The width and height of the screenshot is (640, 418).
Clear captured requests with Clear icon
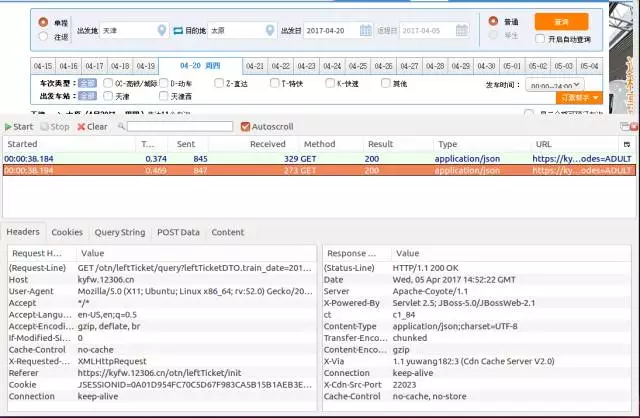(x=81, y=127)
